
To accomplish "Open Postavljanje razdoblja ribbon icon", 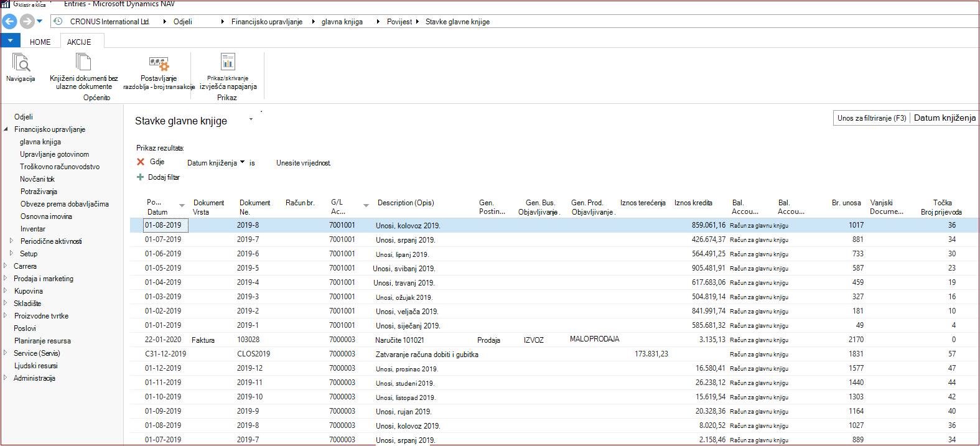I will 159,63.
